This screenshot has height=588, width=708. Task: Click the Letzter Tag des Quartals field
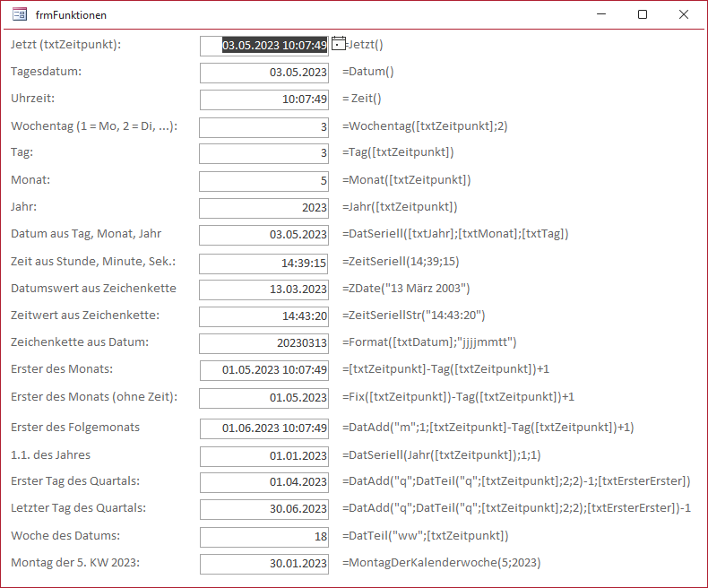tap(264, 509)
